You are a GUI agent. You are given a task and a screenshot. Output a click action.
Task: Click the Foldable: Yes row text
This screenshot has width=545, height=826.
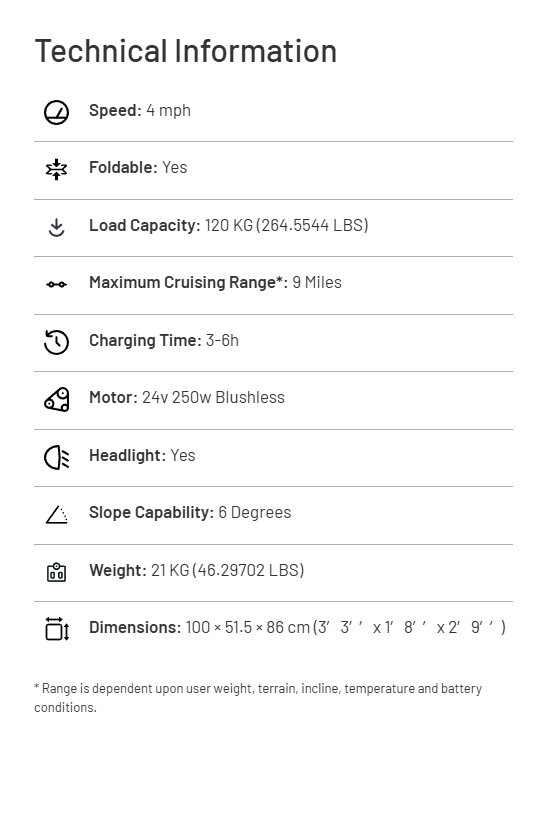tap(138, 168)
